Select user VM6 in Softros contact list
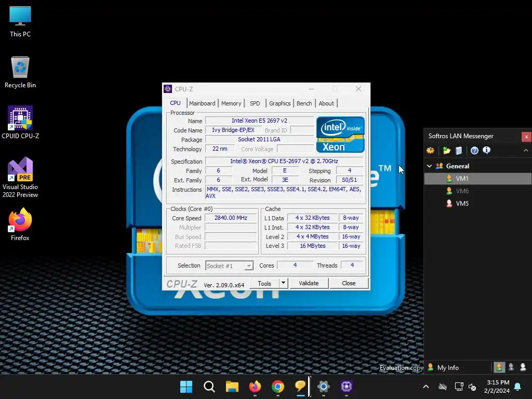This screenshot has width=532, height=399. [477, 191]
